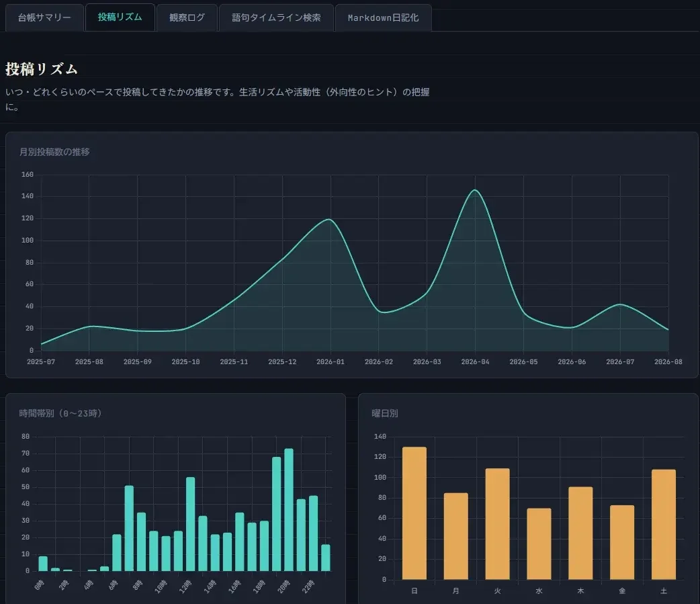Click the 23時 bar at hourly chart's end
Viewport: 700px width, 604px height.
pyautogui.click(x=326, y=558)
